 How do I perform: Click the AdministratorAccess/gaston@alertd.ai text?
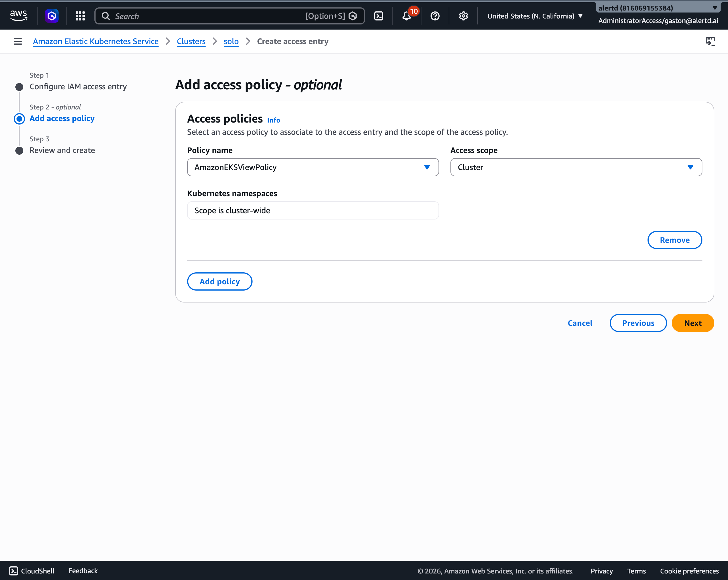[x=658, y=20]
